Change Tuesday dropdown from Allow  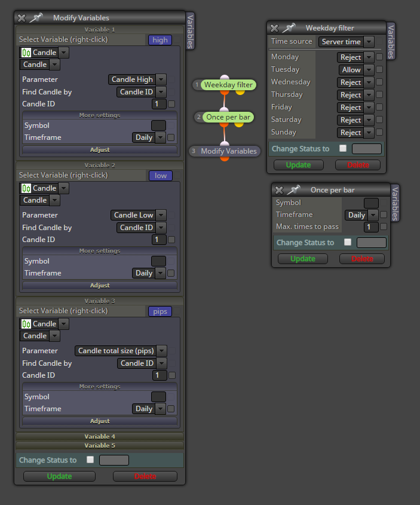click(356, 69)
